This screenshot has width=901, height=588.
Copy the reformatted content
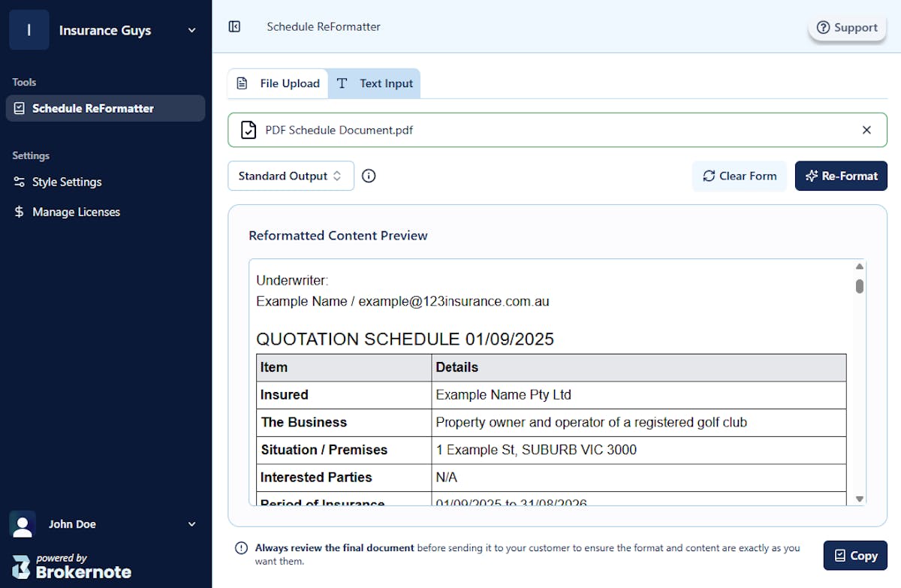coord(855,556)
